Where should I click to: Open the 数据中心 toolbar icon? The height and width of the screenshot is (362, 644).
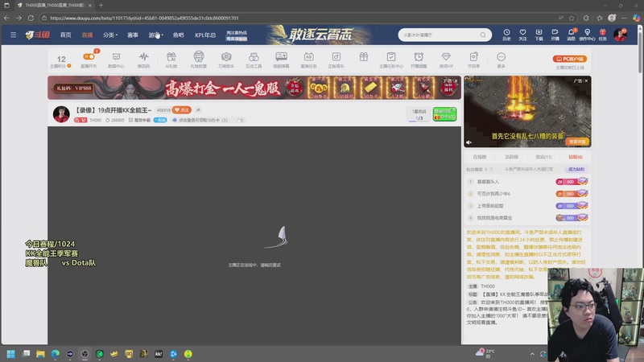point(116,60)
